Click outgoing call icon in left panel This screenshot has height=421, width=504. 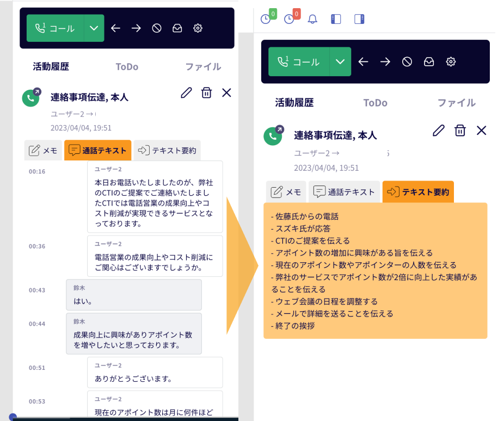[x=31, y=97]
